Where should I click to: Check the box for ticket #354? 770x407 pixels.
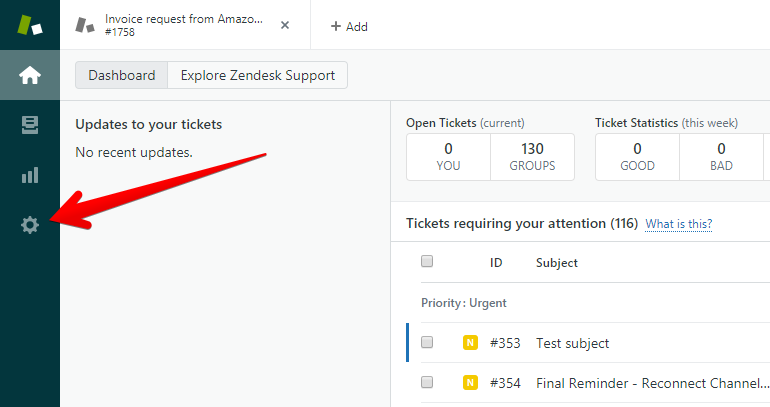point(427,381)
